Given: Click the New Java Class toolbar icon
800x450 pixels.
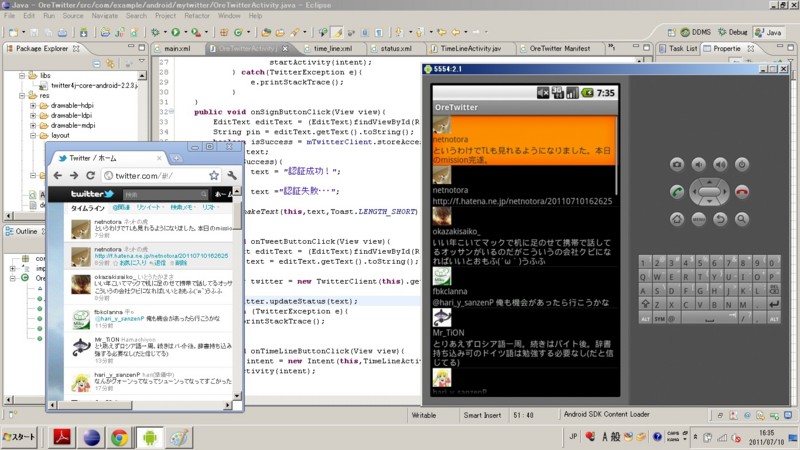Looking at the screenshot, I should tap(238, 32).
